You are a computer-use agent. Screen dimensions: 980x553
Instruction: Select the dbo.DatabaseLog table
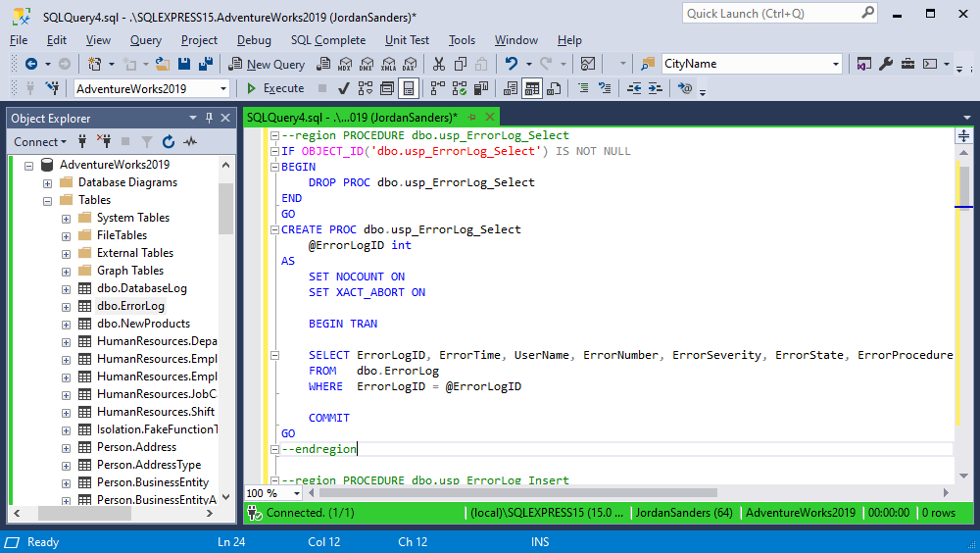click(142, 288)
